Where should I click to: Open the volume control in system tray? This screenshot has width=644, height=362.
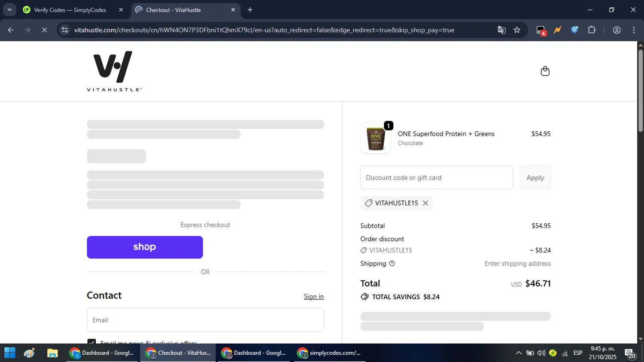[541, 353]
